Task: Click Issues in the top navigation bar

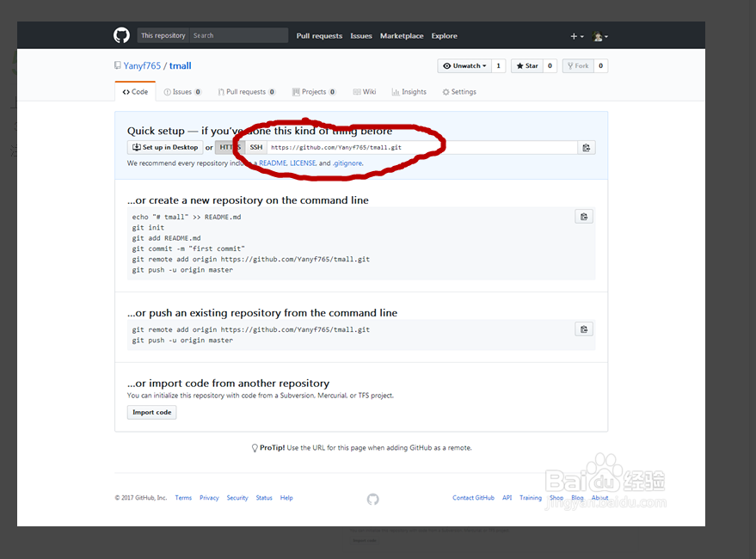Action: click(361, 36)
